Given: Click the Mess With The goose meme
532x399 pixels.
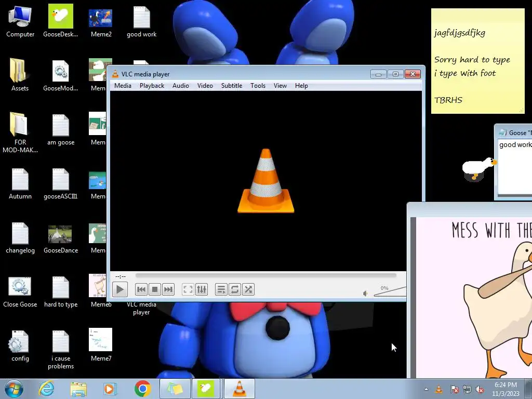Looking at the screenshot, I should point(474,297).
